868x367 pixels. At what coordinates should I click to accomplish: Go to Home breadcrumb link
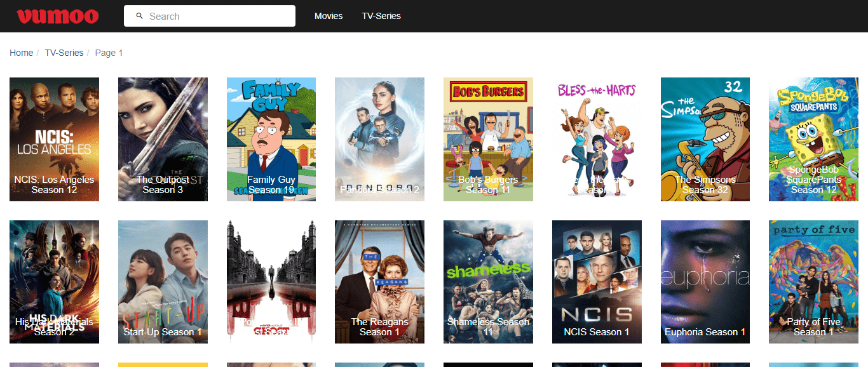tap(21, 53)
